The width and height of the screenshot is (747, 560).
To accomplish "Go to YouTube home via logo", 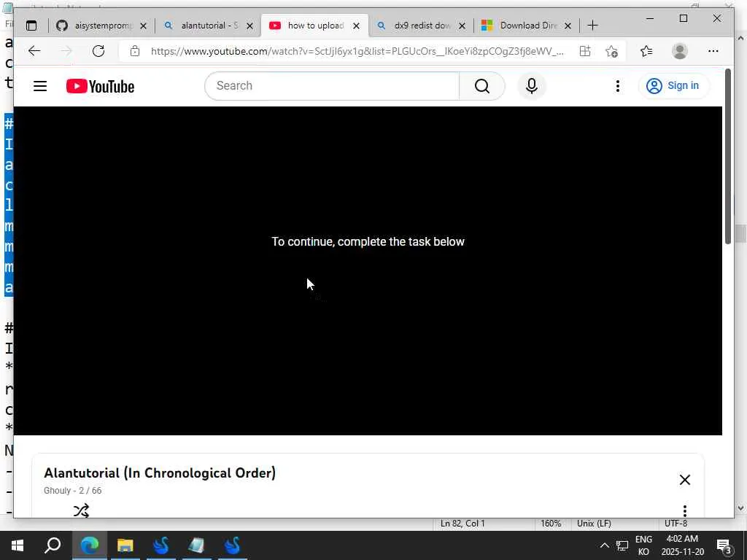I will pos(101,86).
